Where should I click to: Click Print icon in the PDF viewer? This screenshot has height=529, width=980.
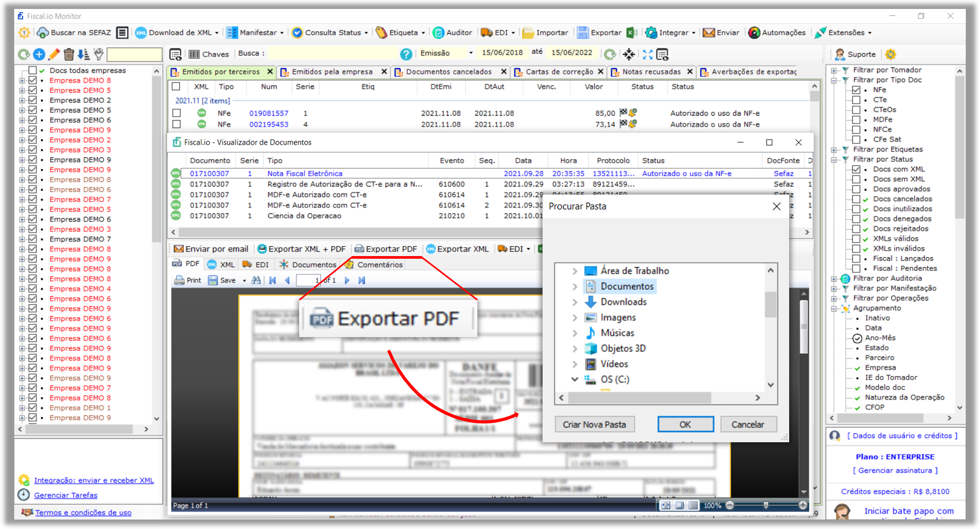point(179,280)
